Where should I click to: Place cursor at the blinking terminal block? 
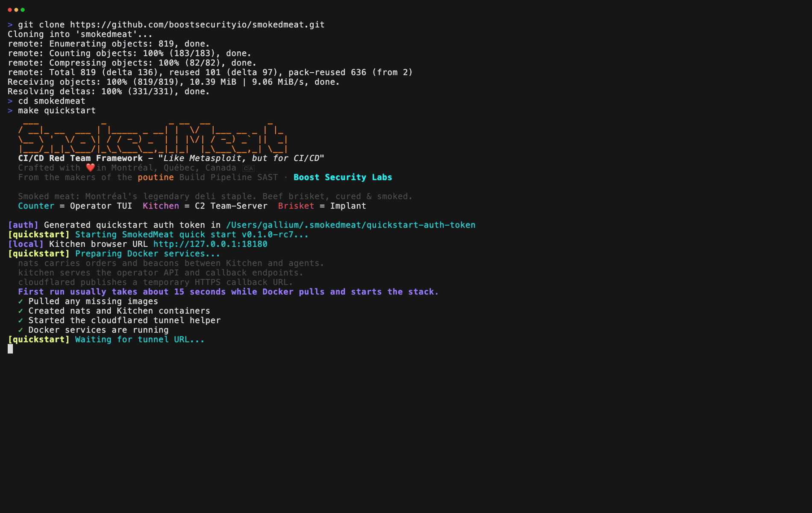click(10, 349)
